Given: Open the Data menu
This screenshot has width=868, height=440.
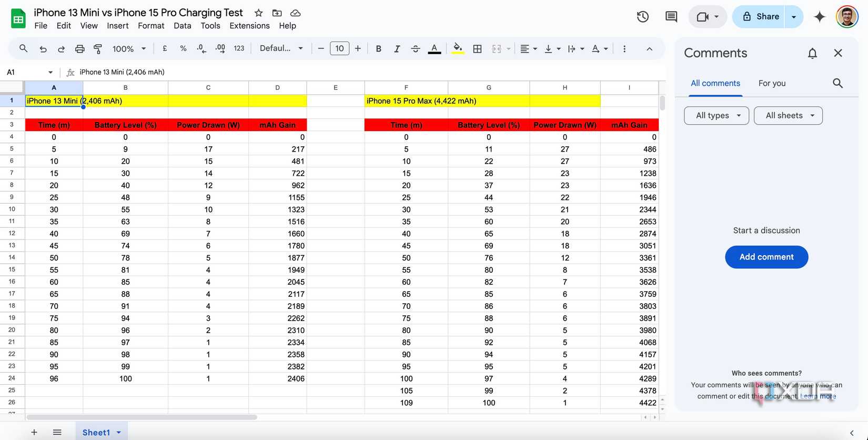Looking at the screenshot, I should pyautogui.click(x=183, y=26).
